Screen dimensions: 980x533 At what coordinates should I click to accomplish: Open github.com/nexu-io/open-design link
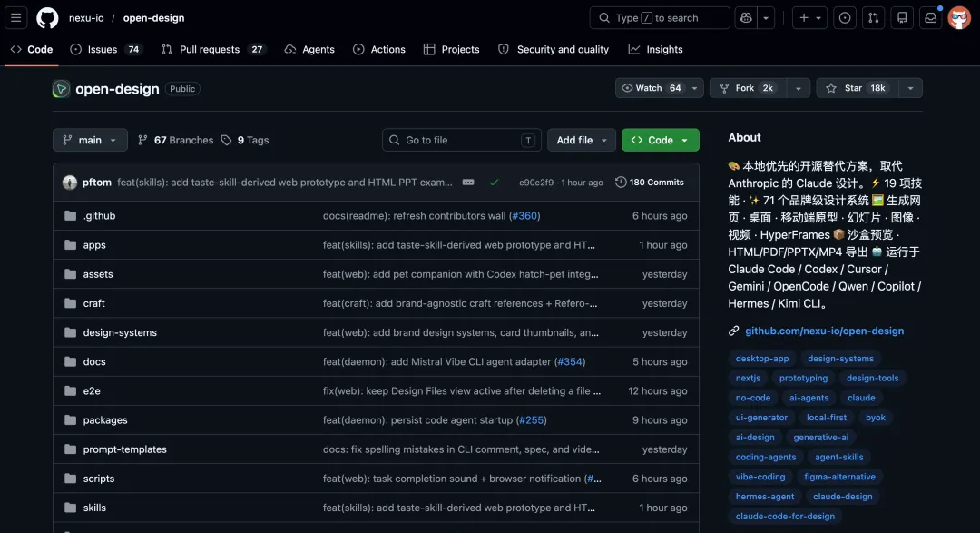pos(824,331)
